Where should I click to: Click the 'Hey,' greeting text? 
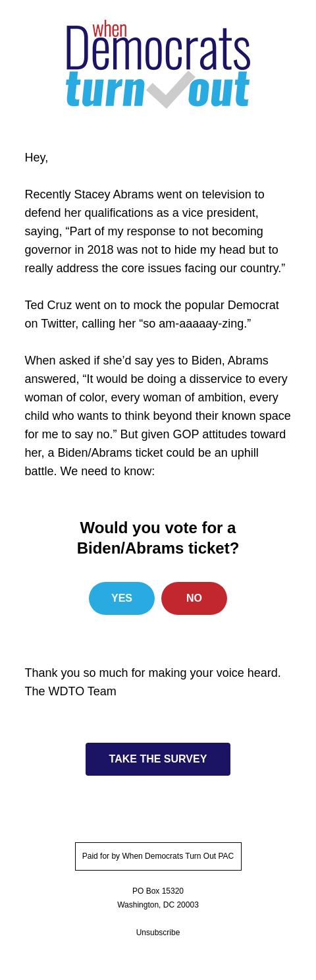tap(36, 158)
